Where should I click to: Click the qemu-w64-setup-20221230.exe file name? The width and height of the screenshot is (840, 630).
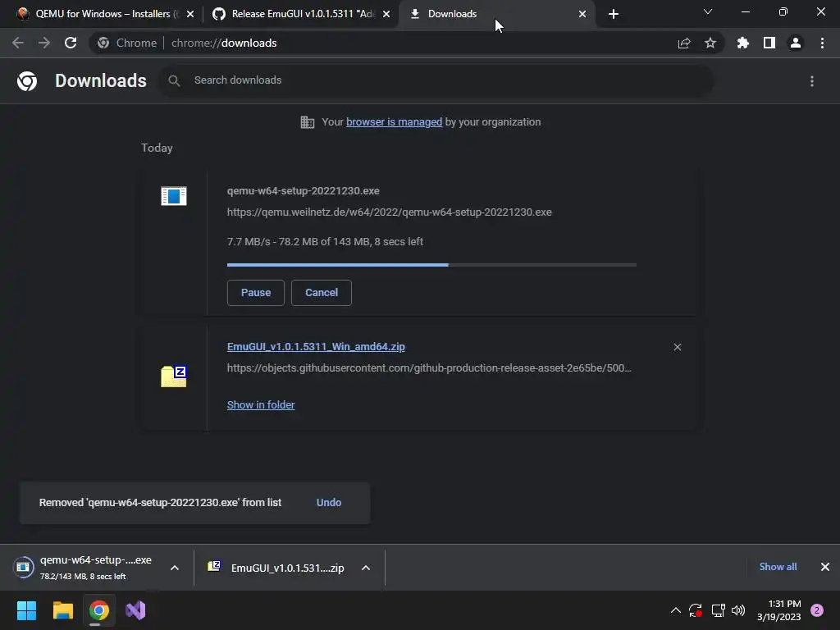coord(304,190)
